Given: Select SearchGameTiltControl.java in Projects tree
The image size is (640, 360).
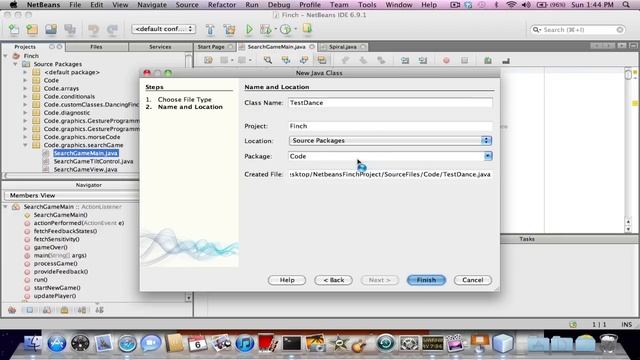Looking at the screenshot, I should (x=93, y=161).
